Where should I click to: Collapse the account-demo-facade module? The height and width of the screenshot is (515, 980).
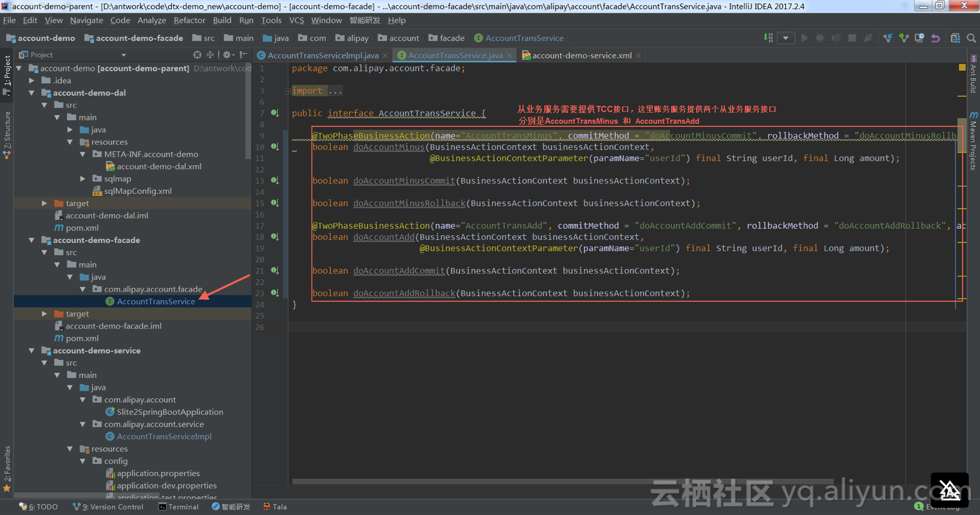click(x=32, y=240)
